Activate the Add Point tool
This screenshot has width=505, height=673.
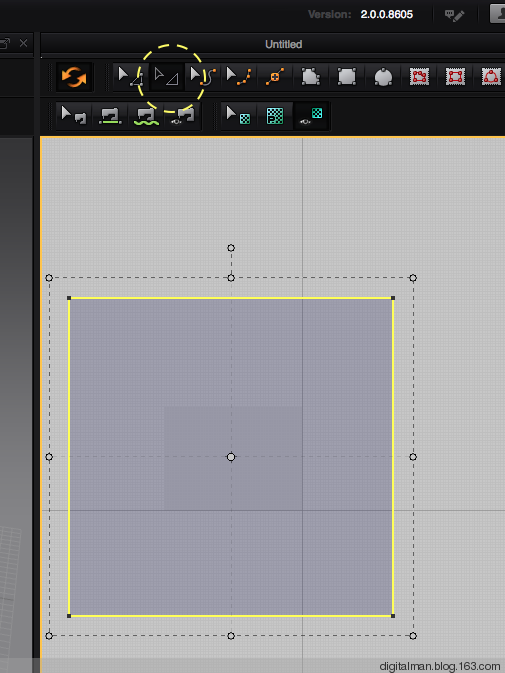[x=275, y=77]
